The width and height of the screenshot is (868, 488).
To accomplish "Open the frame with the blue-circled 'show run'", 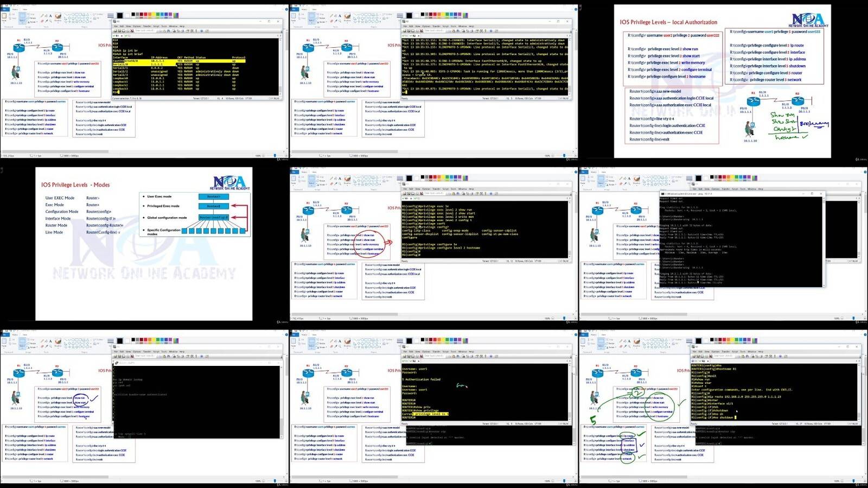I will [x=144, y=406].
